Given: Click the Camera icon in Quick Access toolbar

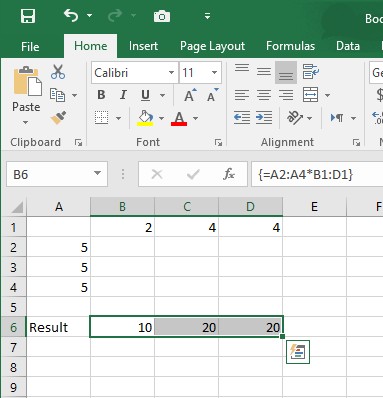Looking at the screenshot, I should click(x=162, y=16).
